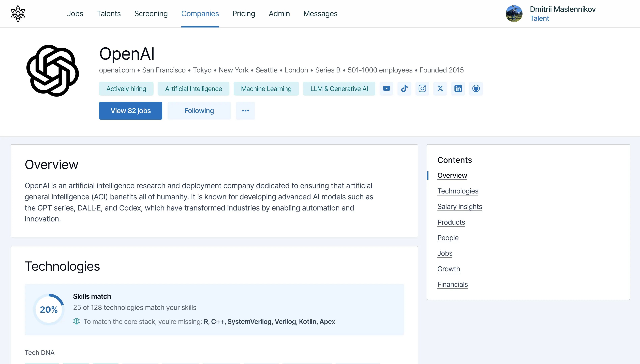This screenshot has width=640, height=364.
Task: Open OpenAI's LinkedIn page icon
Action: tap(458, 88)
